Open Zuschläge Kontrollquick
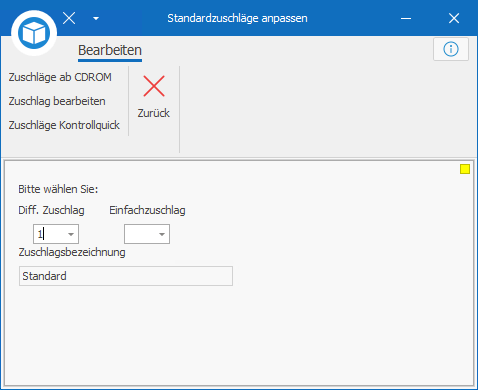The width and height of the screenshot is (478, 390). 64,125
